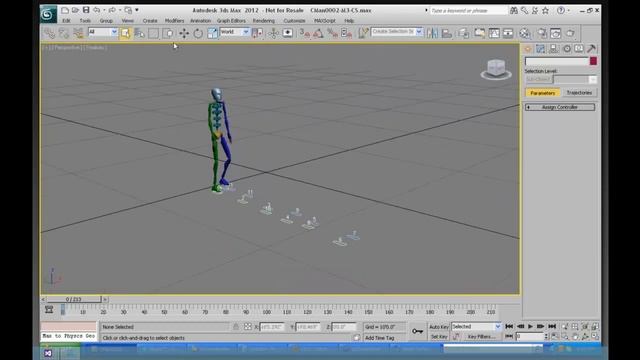Image resolution: width=640 pixels, height=360 pixels.
Task: Click the Mirror tool icon
Action: [432, 33]
